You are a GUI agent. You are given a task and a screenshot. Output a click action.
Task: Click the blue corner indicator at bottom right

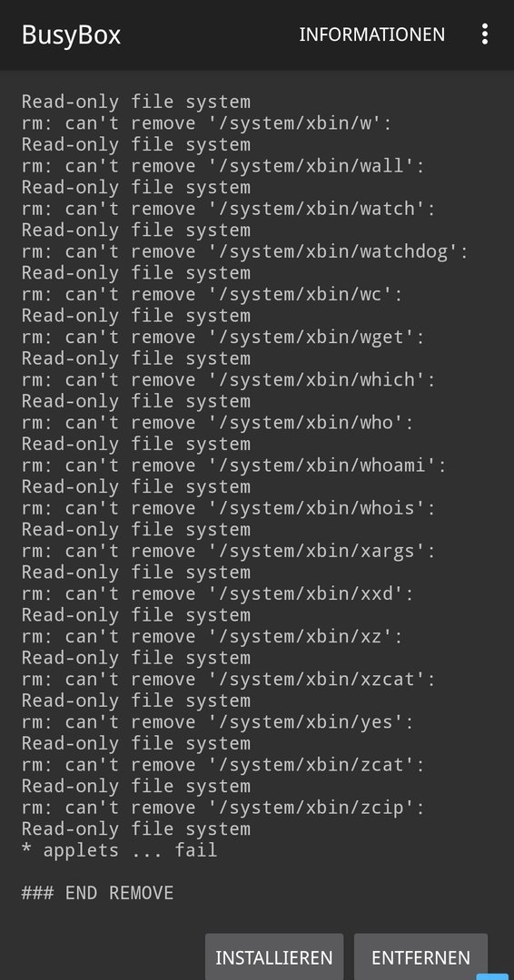tap(493, 976)
